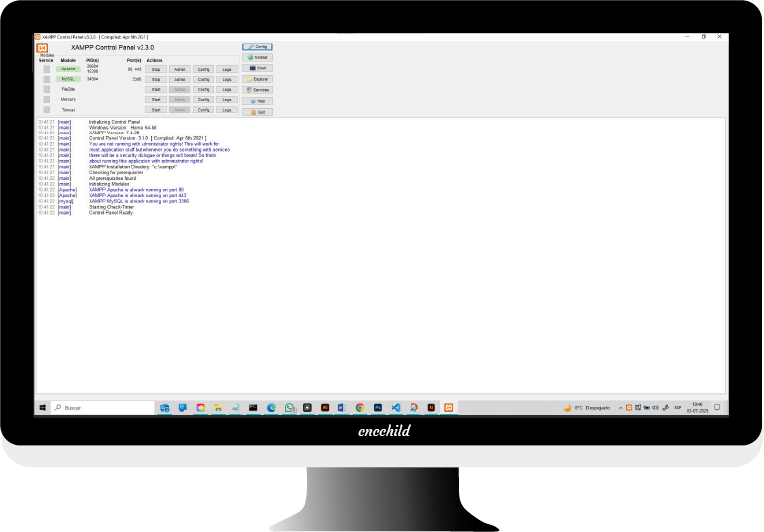Open the Apache Config dropdown
This screenshot has height=532, width=764.
[203, 69]
